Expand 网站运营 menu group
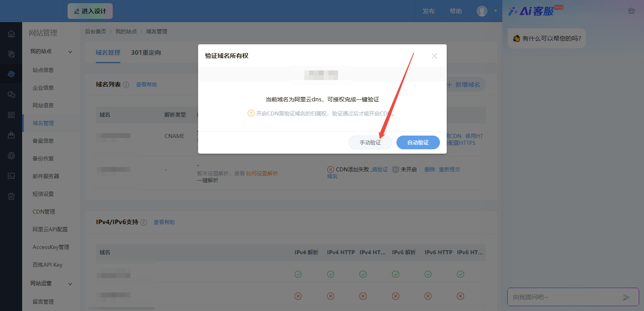Screen dimensions: 644x311 (x=51, y=284)
